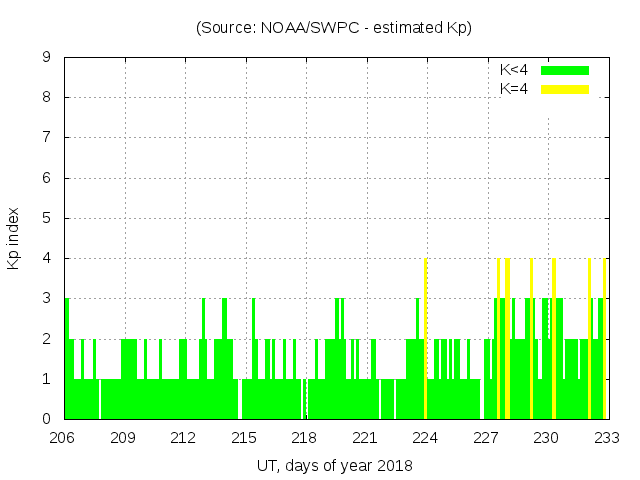The image size is (640, 480).
Task: Click the y-axis tick label 9
Action: tap(47, 58)
